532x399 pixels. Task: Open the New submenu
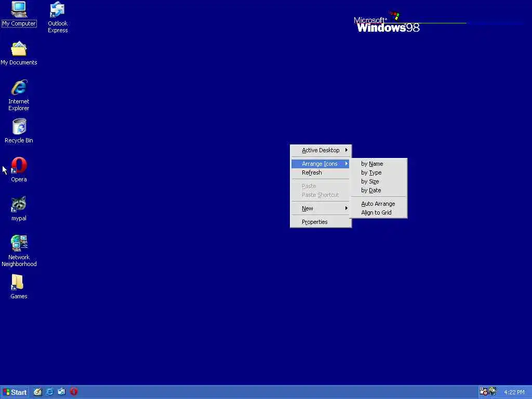(321, 208)
